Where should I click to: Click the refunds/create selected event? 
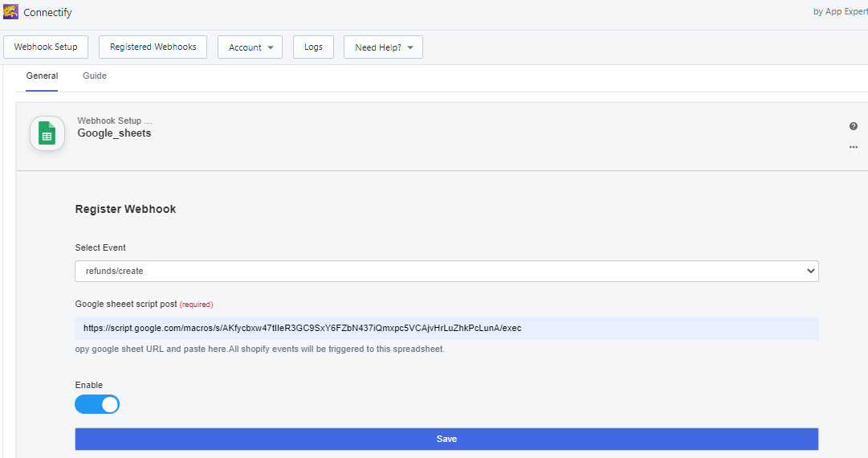pyautogui.click(x=115, y=271)
